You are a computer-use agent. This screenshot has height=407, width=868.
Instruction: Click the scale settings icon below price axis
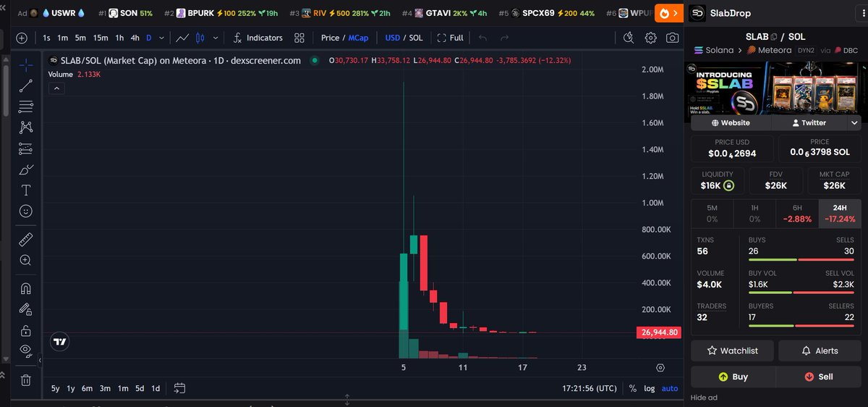660,368
